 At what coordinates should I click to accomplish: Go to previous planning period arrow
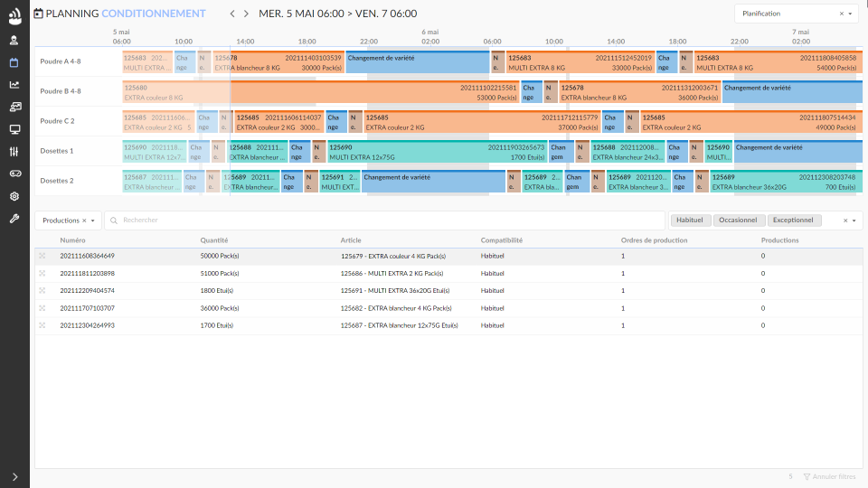coord(232,14)
